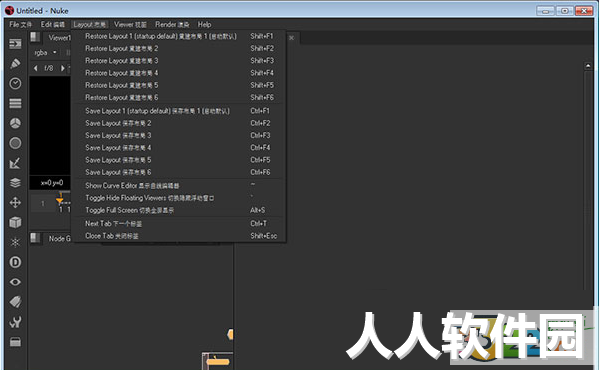The height and width of the screenshot is (370, 600).
Task: Open the 3D nodes cube icon
Action: 15,222
